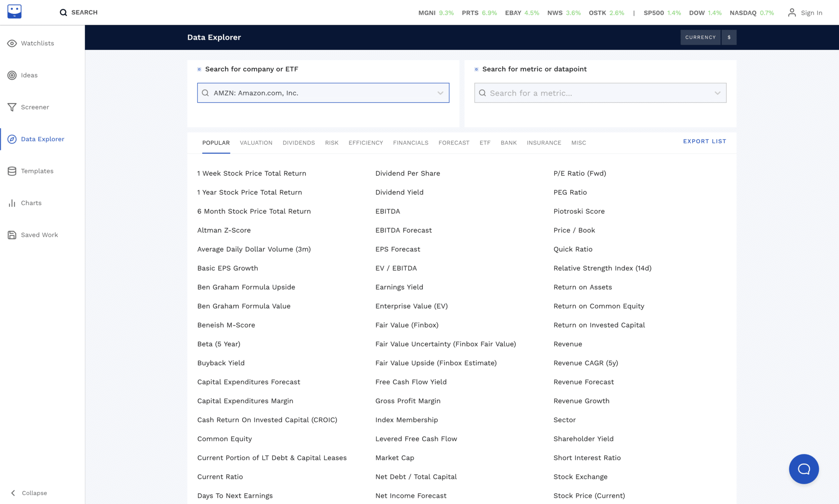
Task: Click the EXPORT LIST link
Action: click(x=704, y=141)
